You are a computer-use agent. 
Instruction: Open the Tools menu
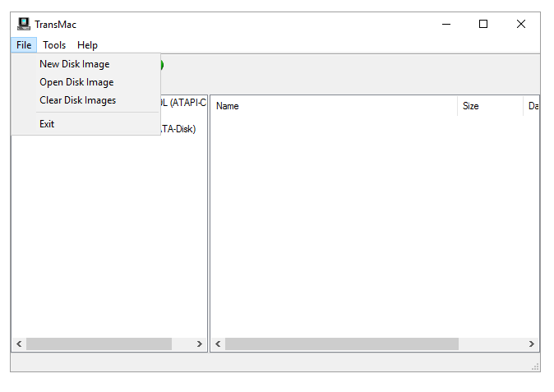point(54,45)
